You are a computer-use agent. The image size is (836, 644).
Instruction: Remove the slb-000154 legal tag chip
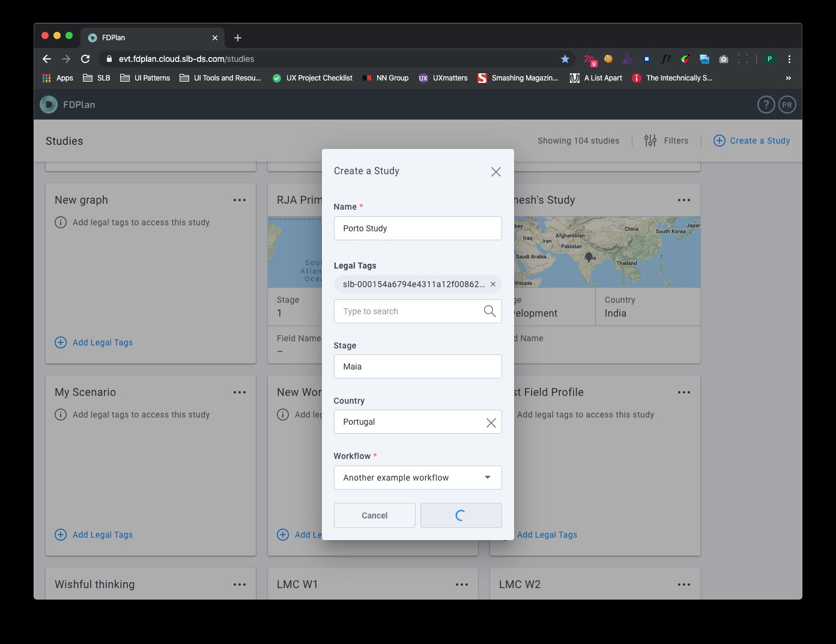click(492, 284)
